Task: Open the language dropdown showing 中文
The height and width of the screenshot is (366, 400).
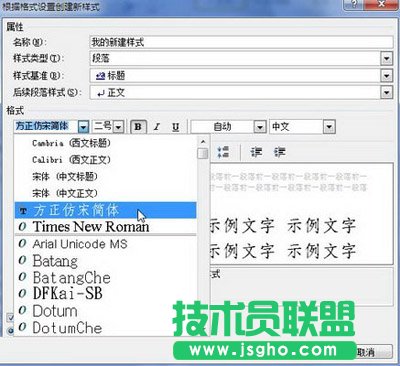Action: click(329, 127)
